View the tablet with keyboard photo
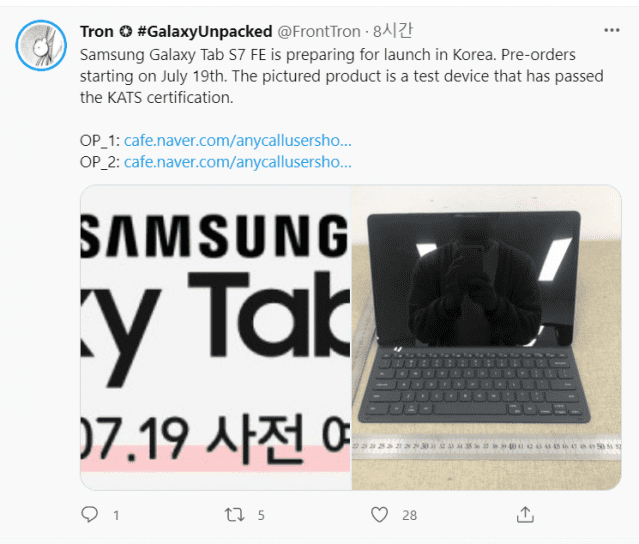 487,337
